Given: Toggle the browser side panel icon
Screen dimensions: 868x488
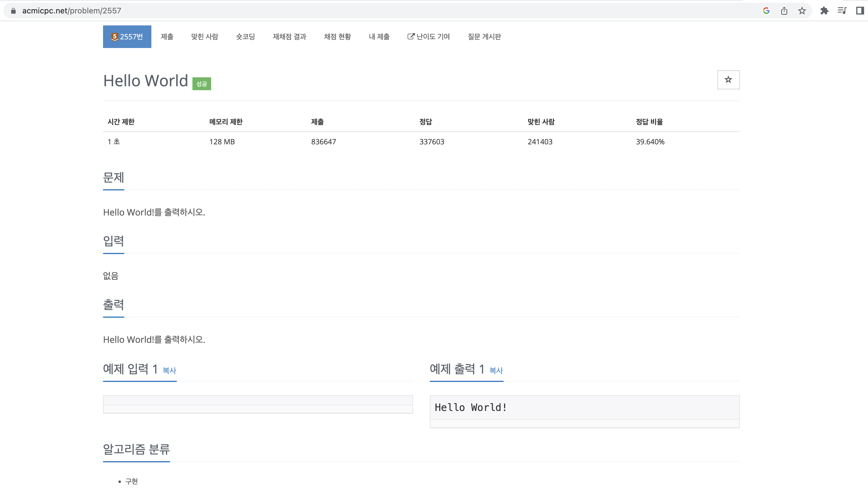Looking at the screenshot, I should click(860, 11).
